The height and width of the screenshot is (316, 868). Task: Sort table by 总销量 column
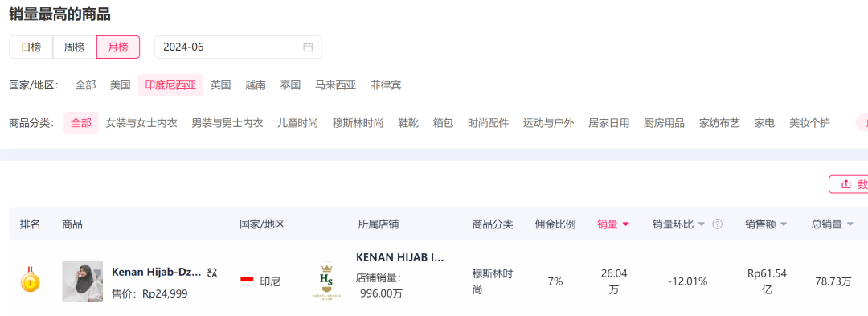(833, 224)
